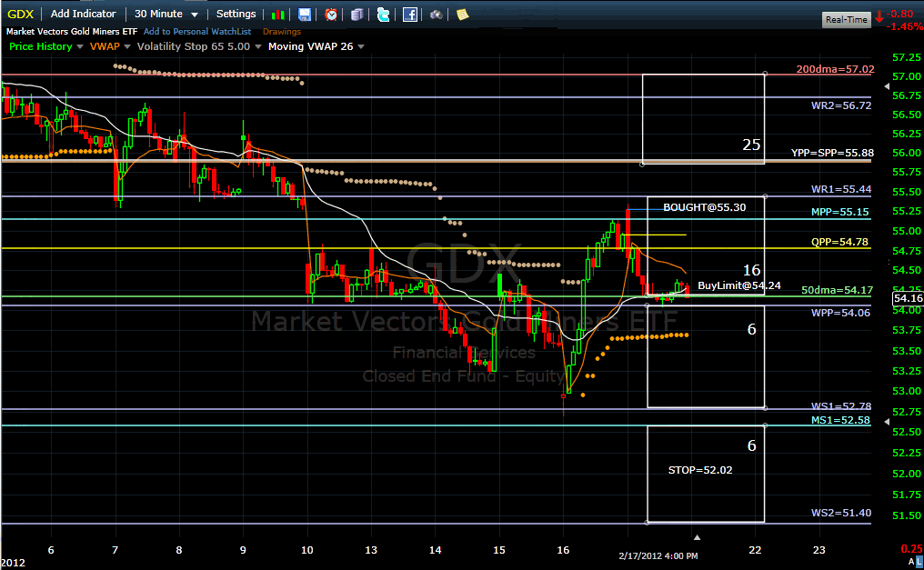
Task: Share chart via the Facebook icon
Action: point(409,15)
